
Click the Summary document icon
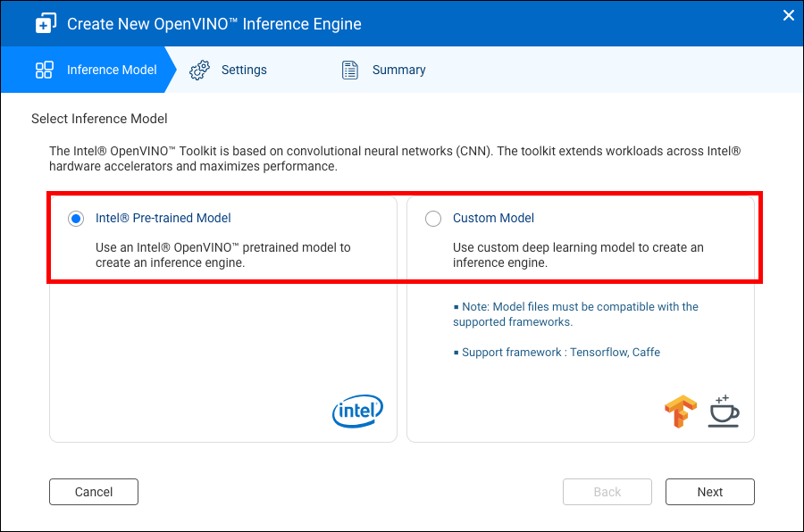(x=350, y=70)
